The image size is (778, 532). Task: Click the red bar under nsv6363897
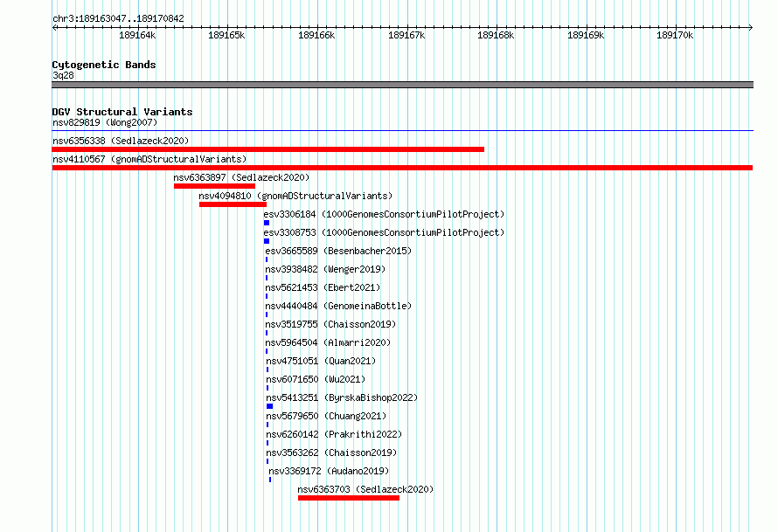pos(214,186)
